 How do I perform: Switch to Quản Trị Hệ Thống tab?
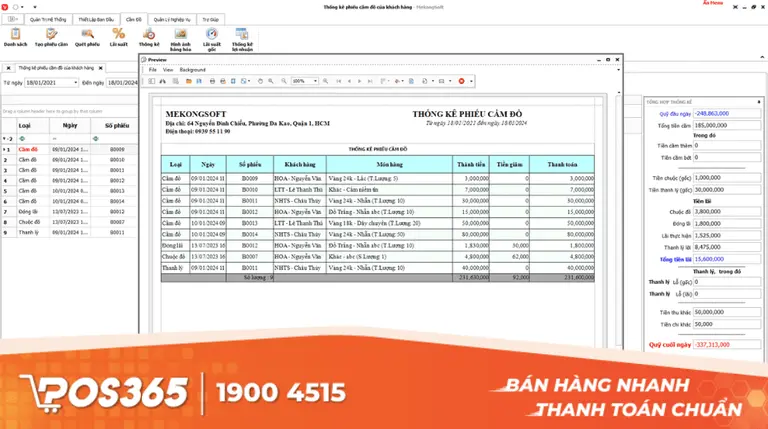click(x=48, y=20)
